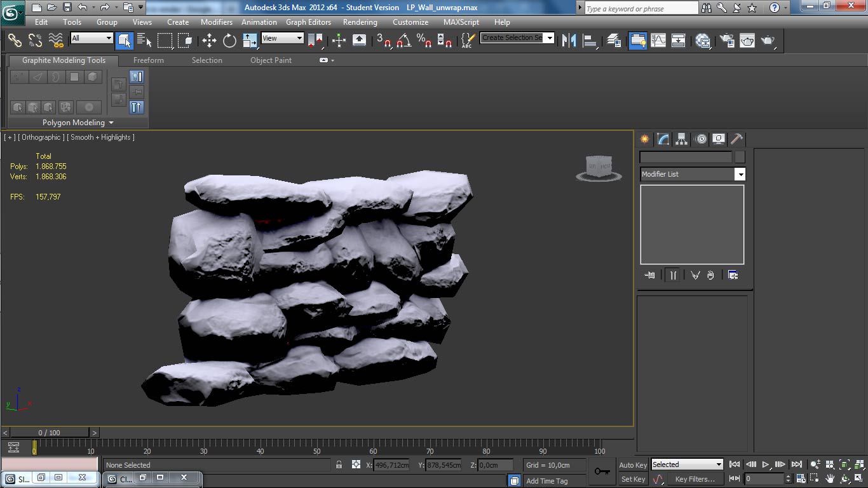Open the Rendering menu
Viewport: 868px width, 488px height.
tap(360, 22)
